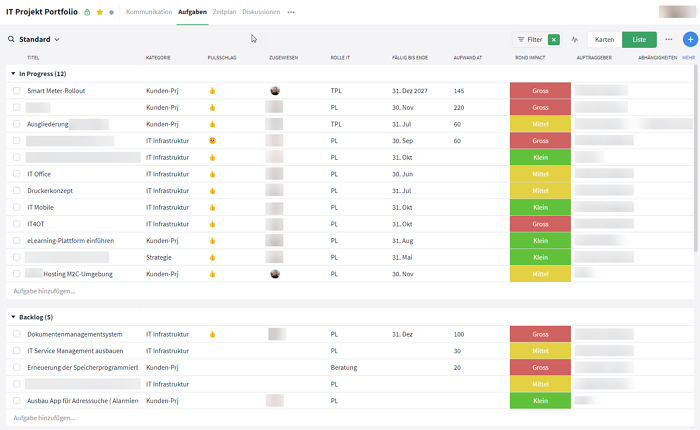700x430 pixels.
Task: Collapse the Backlog (5) group
Action: click(13, 317)
